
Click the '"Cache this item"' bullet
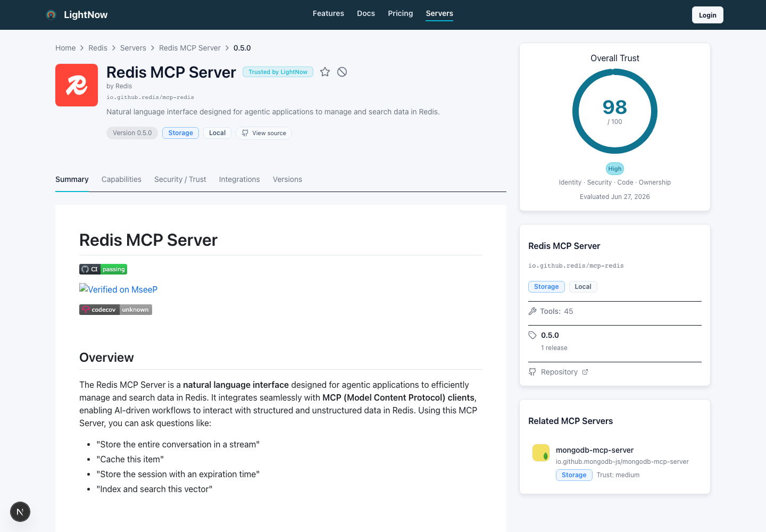coord(130,459)
